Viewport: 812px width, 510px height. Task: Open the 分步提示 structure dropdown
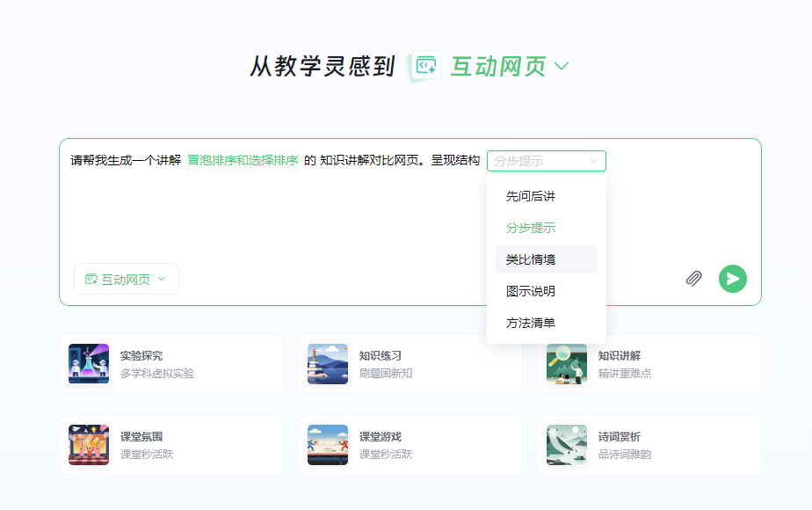[547, 161]
